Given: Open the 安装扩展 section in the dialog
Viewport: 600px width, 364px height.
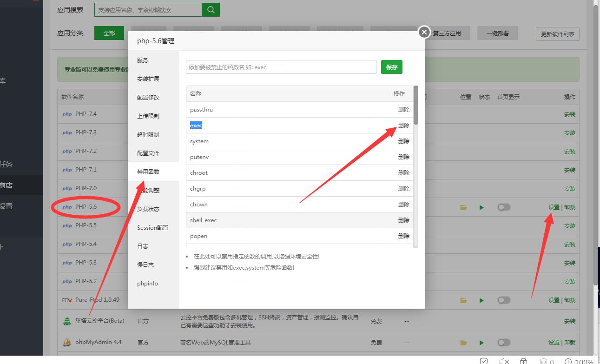Looking at the screenshot, I should coord(148,79).
